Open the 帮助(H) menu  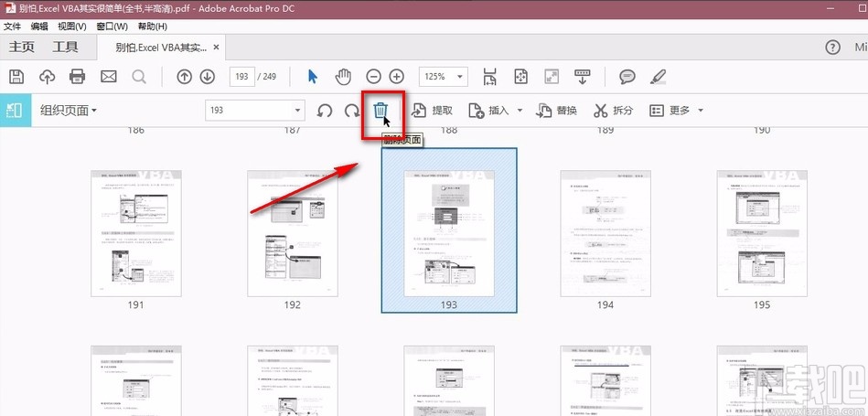[x=152, y=26]
